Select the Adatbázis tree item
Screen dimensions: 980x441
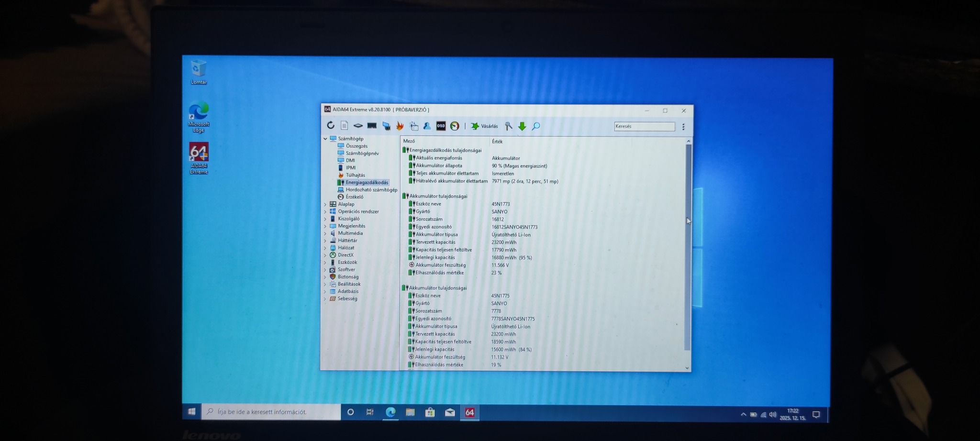(x=348, y=291)
